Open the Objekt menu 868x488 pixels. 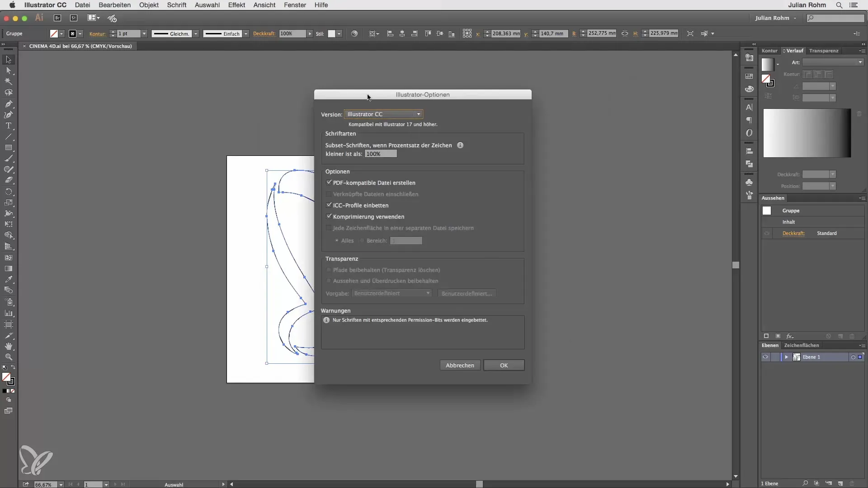pyautogui.click(x=149, y=5)
